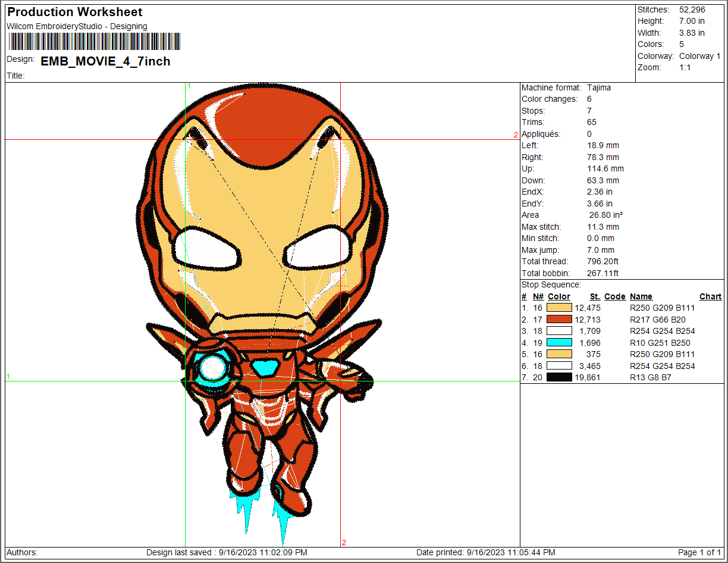Screen dimensions: 728x563
Task: Click the barcode under the Wilcom header
Action: pos(93,42)
